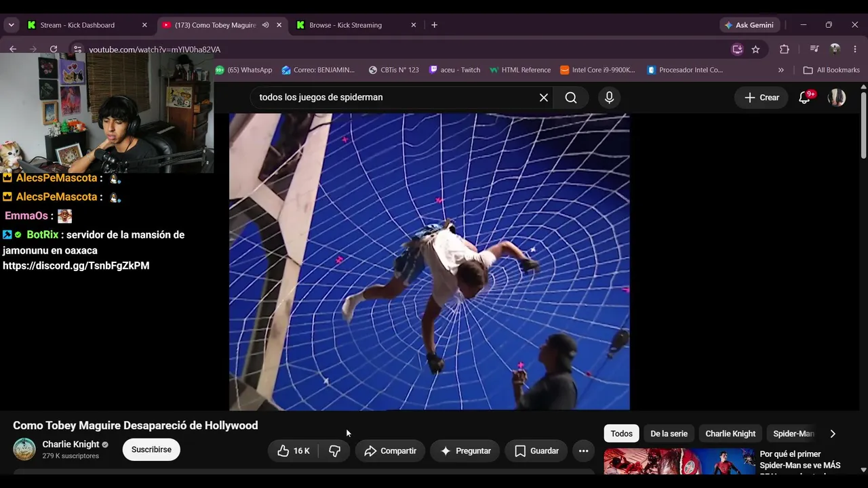Viewport: 868px width, 488px height.
Task: Like the video with 16 K likes
Action: (x=294, y=451)
